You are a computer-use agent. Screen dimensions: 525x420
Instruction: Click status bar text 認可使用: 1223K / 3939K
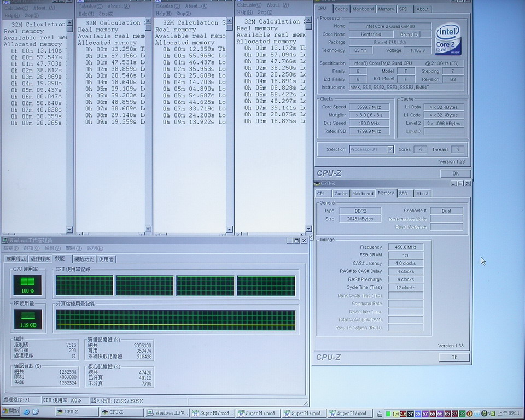pos(117,400)
